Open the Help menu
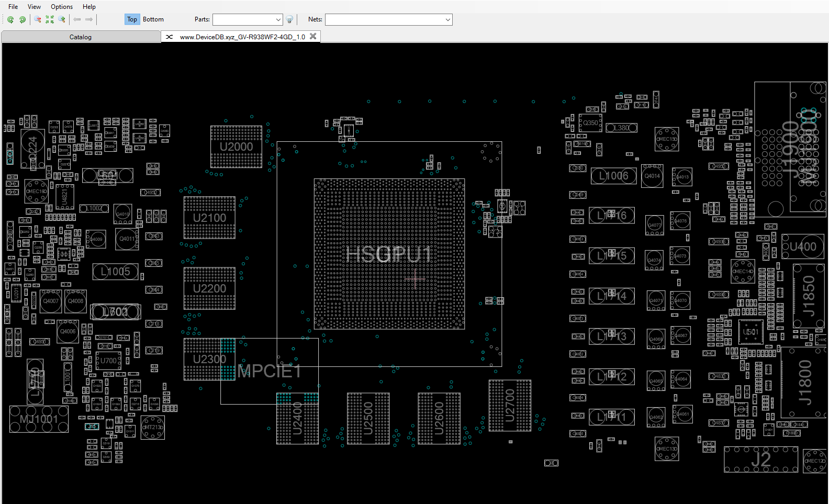Screen dimensions: 829x504 (89, 7)
